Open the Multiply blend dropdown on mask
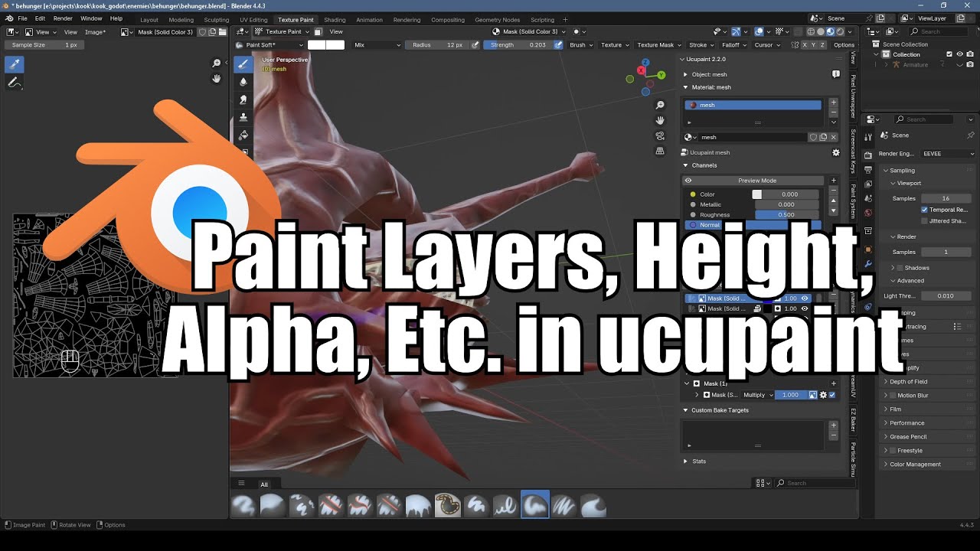 (756, 395)
